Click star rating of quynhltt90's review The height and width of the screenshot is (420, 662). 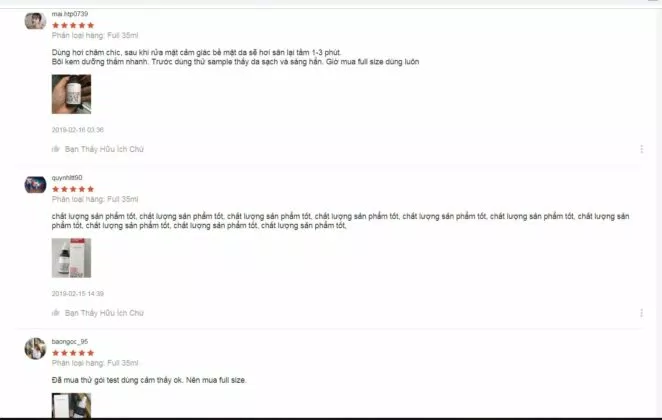tap(73, 189)
